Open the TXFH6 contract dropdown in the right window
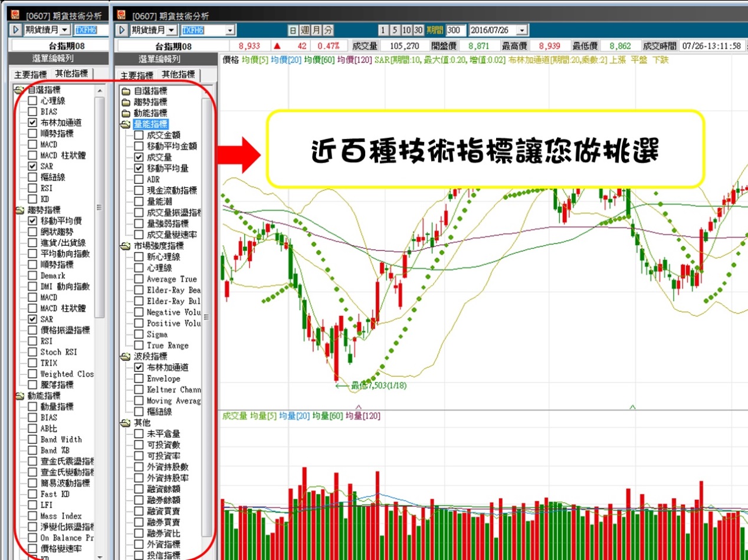The width and height of the screenshot is (748, 560). tap(230, 30)
